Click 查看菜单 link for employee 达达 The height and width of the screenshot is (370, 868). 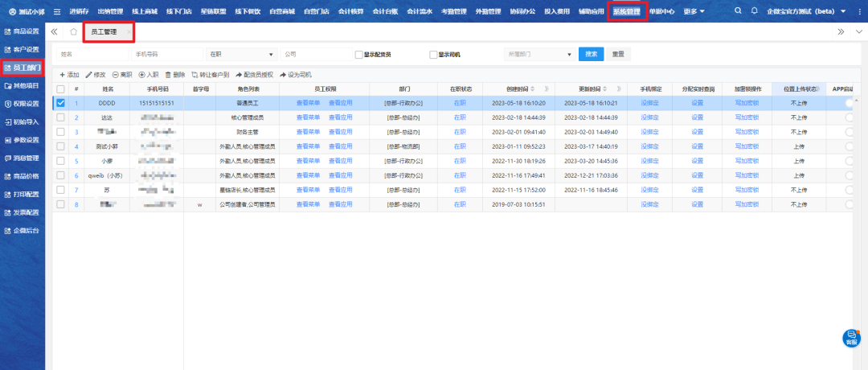308,117
